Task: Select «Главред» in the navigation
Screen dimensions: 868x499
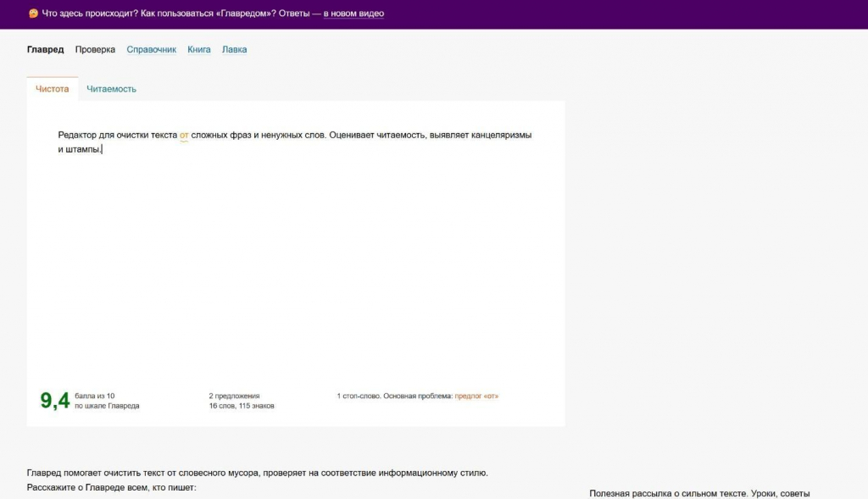Action: [46, 49]
